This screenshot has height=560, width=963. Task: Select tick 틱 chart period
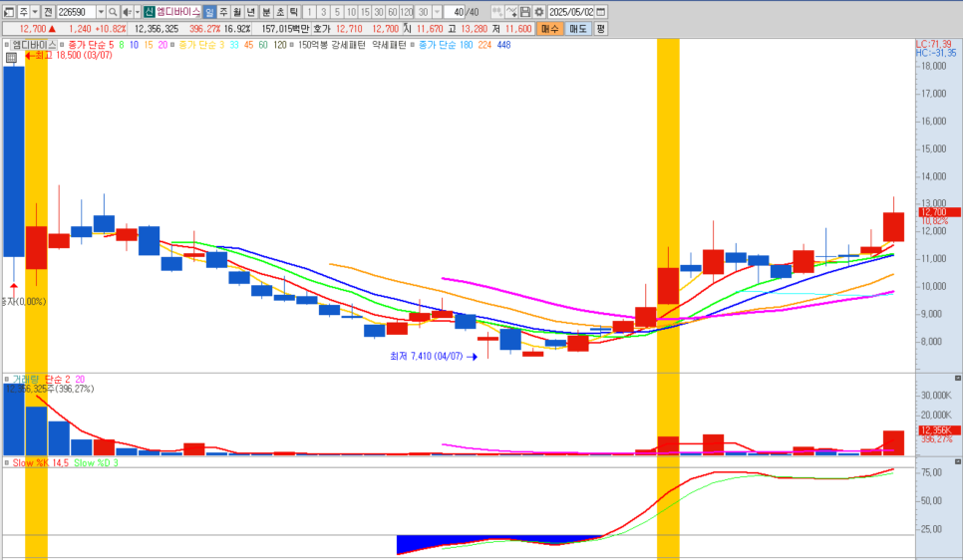click(x=294, y=12)
